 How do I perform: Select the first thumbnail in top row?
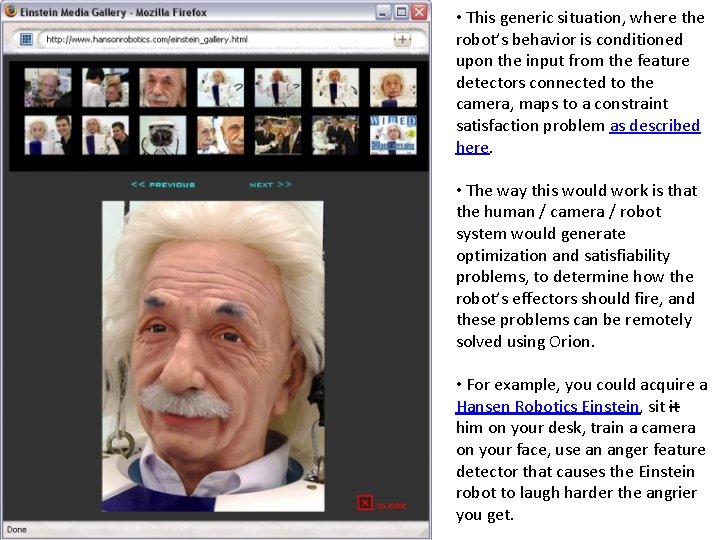click(x=48, y=87)
